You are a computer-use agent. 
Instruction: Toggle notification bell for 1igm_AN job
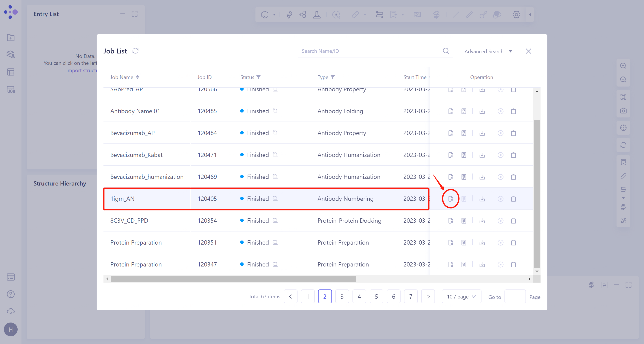click(275, 199)
